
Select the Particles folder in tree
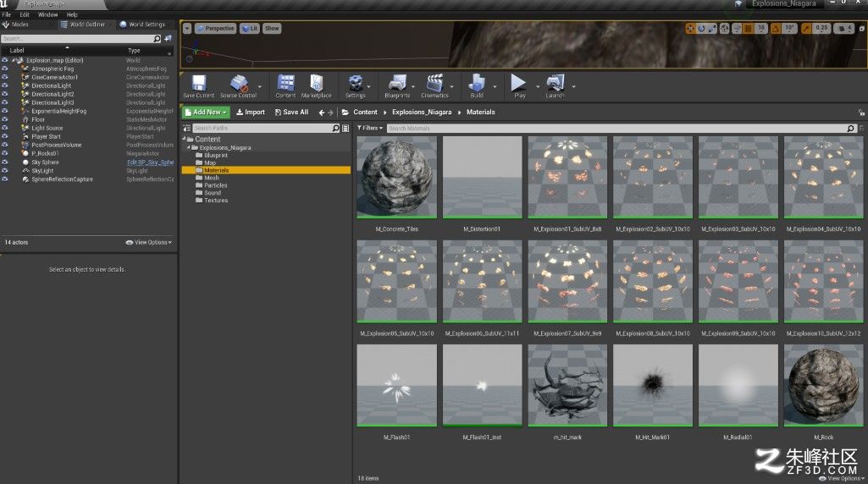tap(216, 185)
